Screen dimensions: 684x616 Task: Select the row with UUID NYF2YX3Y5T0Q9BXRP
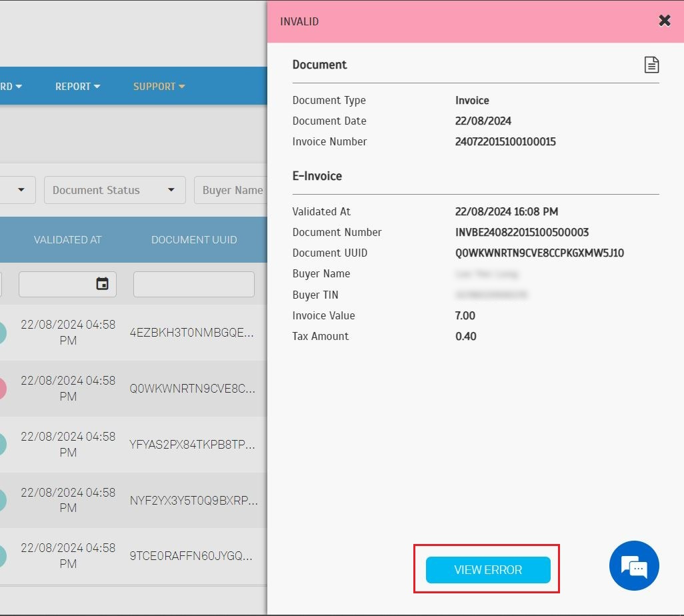tap(193, 500)
